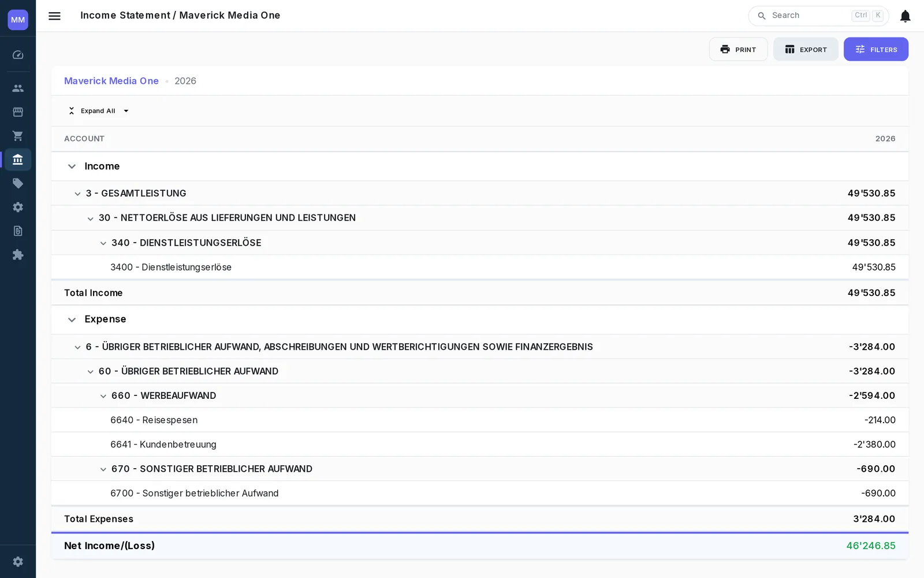Click the -2'380.00 Kundenbetreuung amount

(x=874, y=444)
